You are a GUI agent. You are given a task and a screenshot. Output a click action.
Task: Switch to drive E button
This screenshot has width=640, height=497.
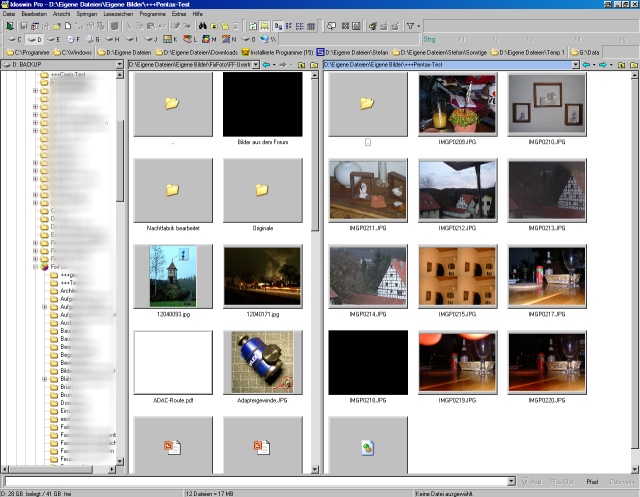pyautogui.click(x=53, y=40)
